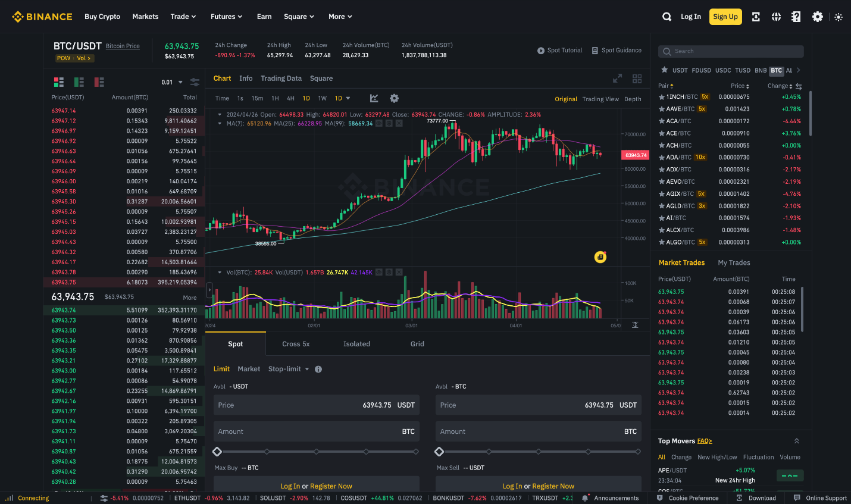The width and height of the screenshot is (851, 504).
Task: Toggle MA indicator visibility with eye icon
Action: coord(379,123)
